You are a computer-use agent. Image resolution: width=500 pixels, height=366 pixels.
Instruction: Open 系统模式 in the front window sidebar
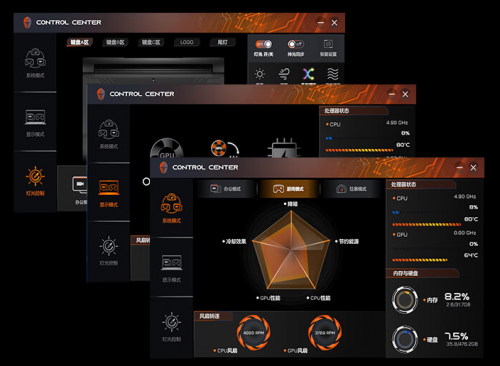(x=171, y=207)
